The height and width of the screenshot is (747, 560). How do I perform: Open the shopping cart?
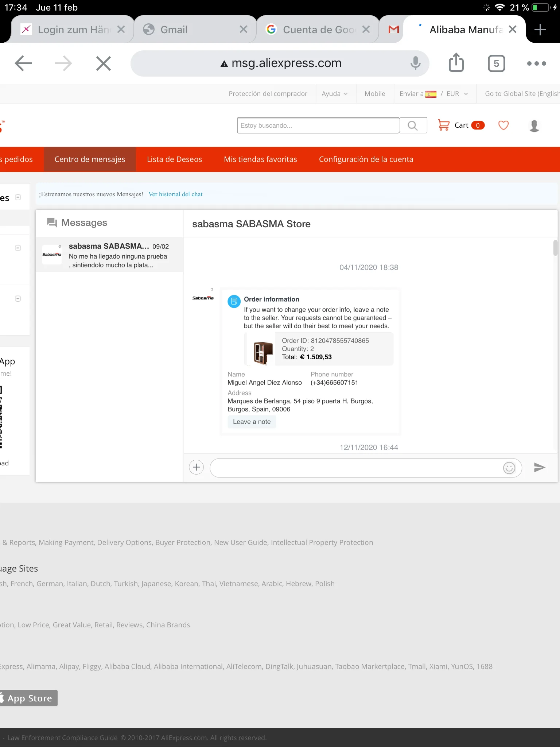[x=461, y=125]
